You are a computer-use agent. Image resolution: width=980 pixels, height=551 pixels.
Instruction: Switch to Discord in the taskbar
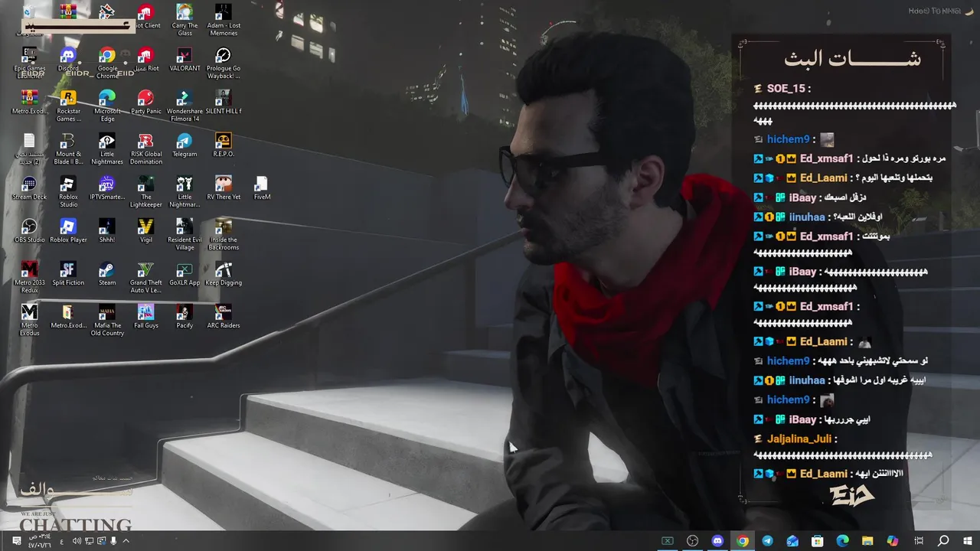pyautogui.click(x=717, y=541)
